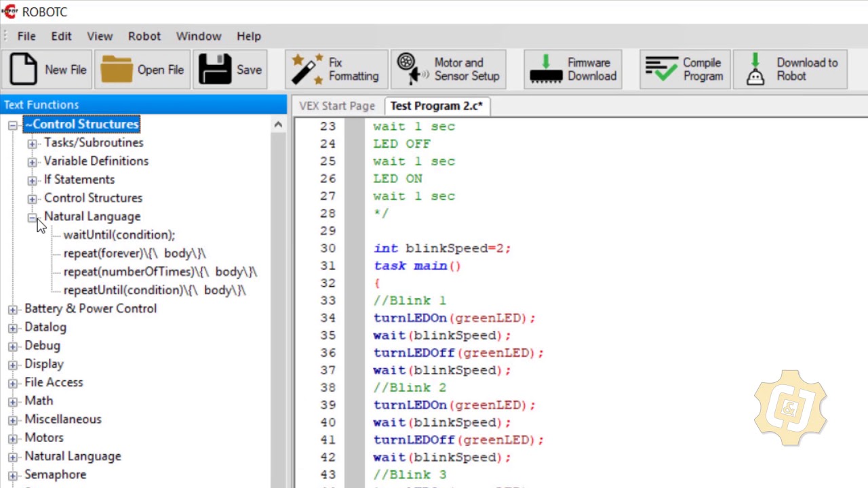The image size is (868, 488).
Task: Click code line 31 task main()
Action: [417, 266]
